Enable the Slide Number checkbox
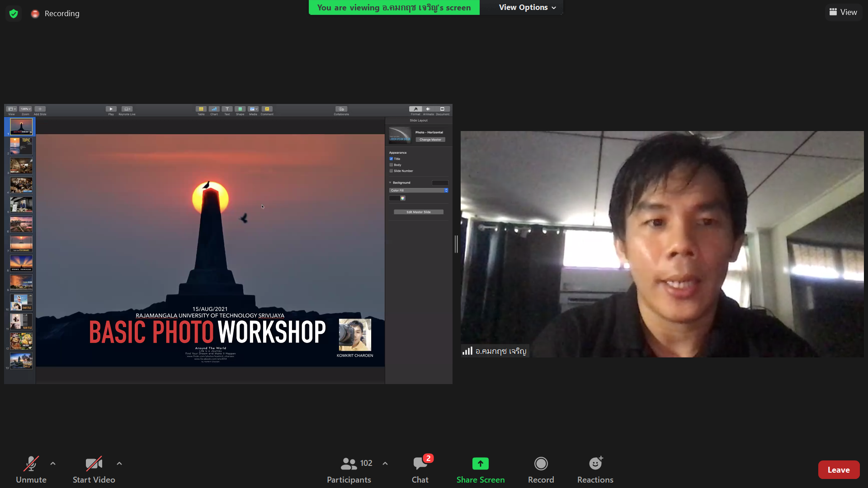The image size is (868, 488). 391,171
